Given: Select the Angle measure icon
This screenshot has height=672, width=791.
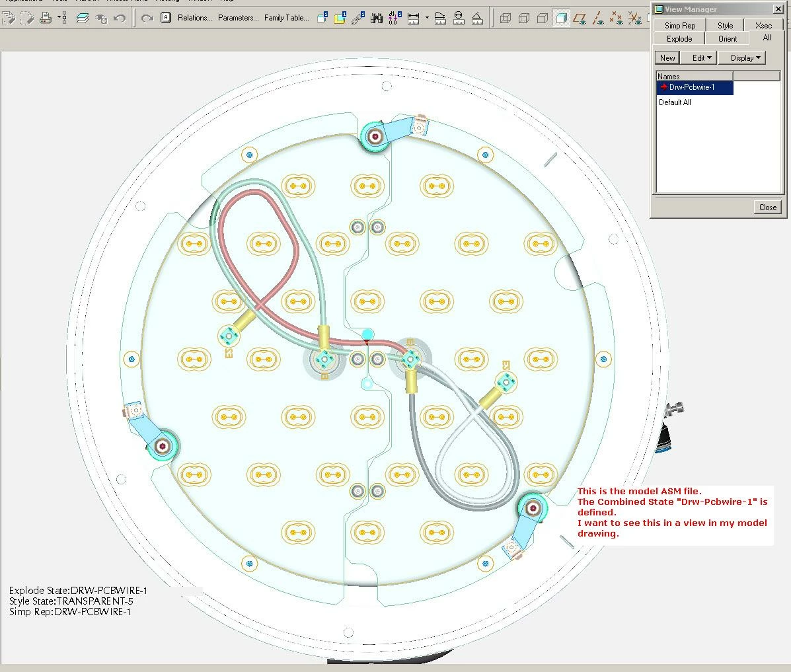Looking at the screenshot, I should click(x=476, y=19).
